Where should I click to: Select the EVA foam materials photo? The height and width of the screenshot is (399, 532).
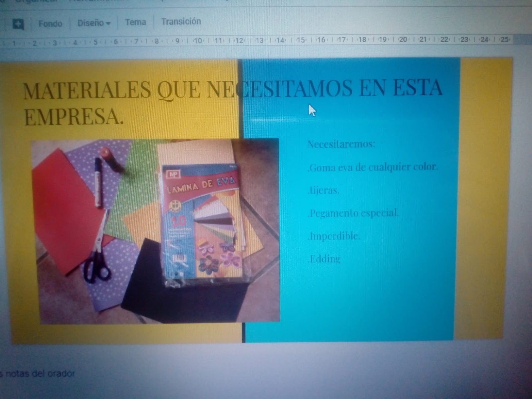tap(156, 231)
